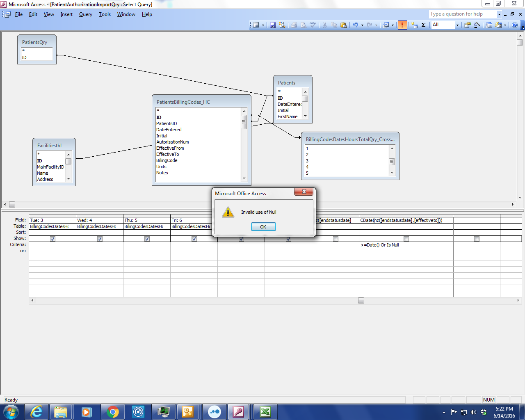Open the Help menu
The height and width of the screenshot is (420, 525).
pyautogui.click(x=147, y=14)
